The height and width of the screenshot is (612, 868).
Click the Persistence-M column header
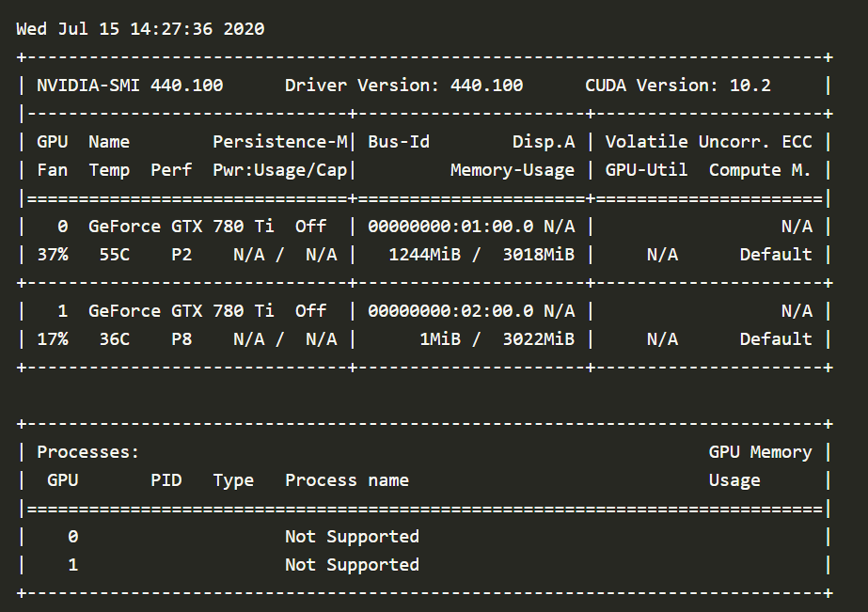(280, 142)
